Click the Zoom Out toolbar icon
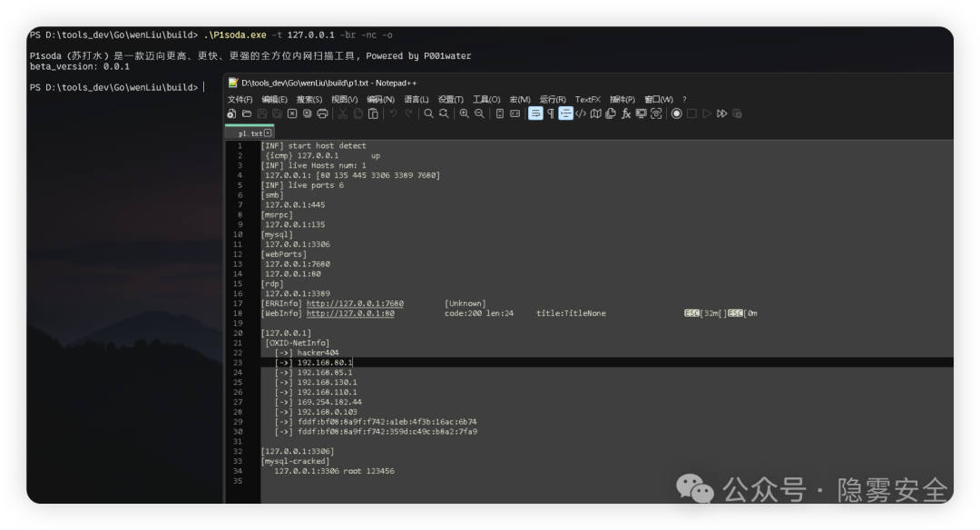 (x=479, y=113)
